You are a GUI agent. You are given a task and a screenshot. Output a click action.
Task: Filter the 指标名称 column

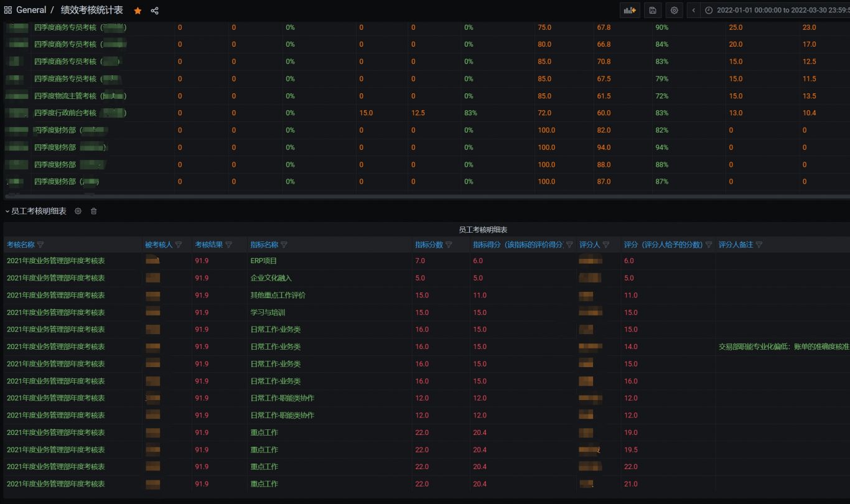(284, 245)
